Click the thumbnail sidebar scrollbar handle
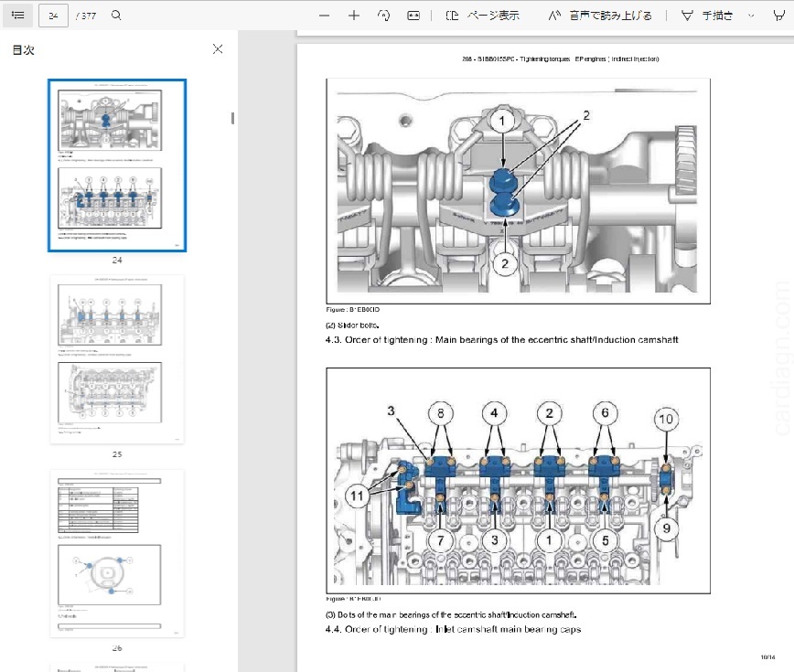The height and width of the screenshot is (672, 794). tap(232, 118)
